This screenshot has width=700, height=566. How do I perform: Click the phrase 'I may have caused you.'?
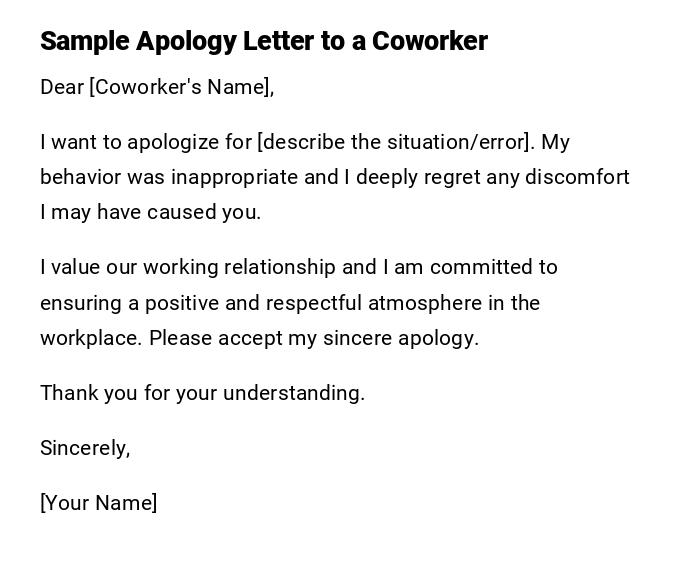pyautogui.click(x=150, y=212)
